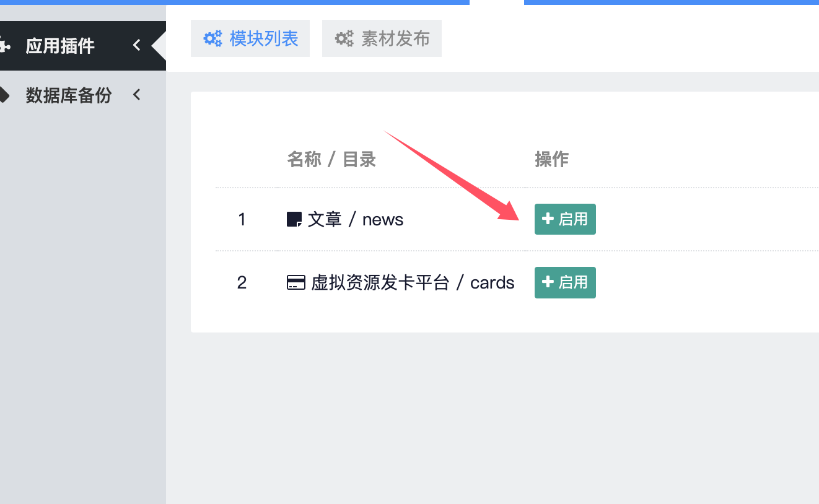
Task: Click the tag icon beside 数据库备份
Action: coord(4,95)
